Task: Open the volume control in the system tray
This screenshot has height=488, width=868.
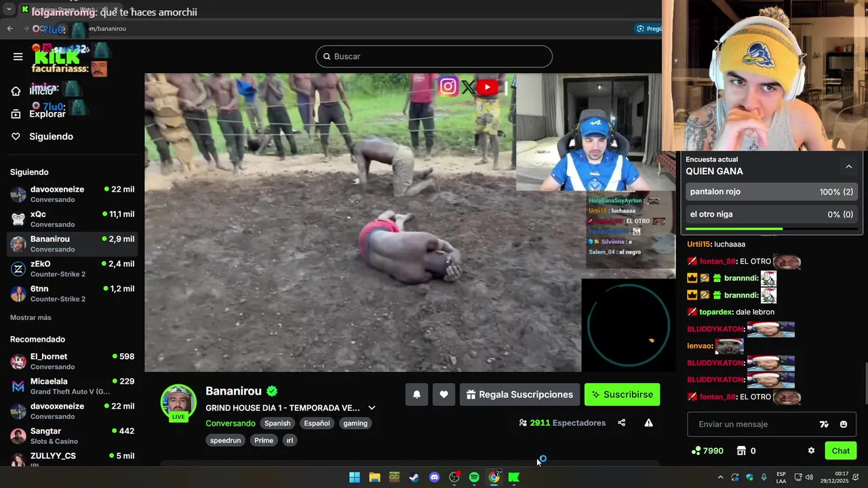Action: point(809,477)
